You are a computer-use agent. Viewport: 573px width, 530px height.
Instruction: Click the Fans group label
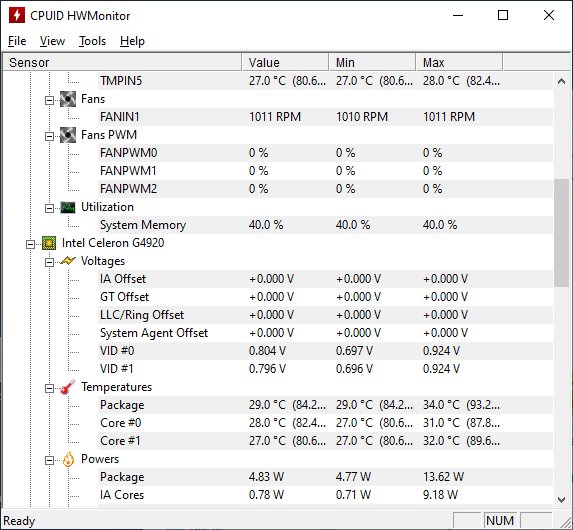click(93, 99)
